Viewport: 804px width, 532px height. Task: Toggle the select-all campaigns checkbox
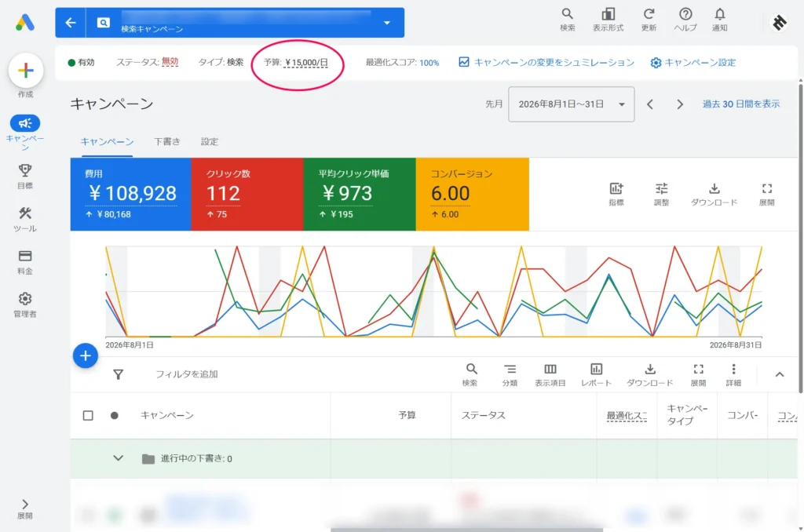click(x=88, y=415)
